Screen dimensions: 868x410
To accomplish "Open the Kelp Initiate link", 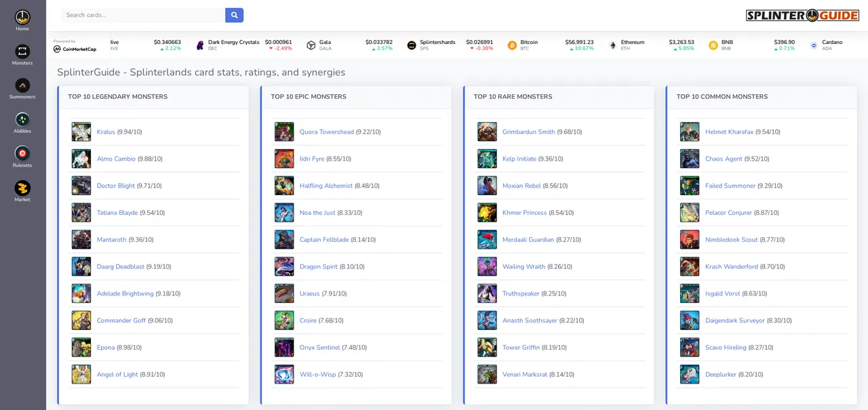I will (x=519, y=159).
